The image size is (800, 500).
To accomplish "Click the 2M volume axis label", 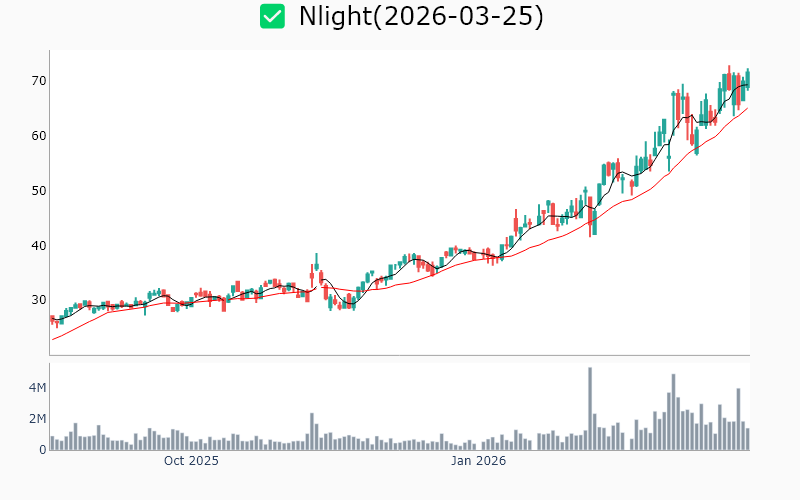I will pos(36,419).
